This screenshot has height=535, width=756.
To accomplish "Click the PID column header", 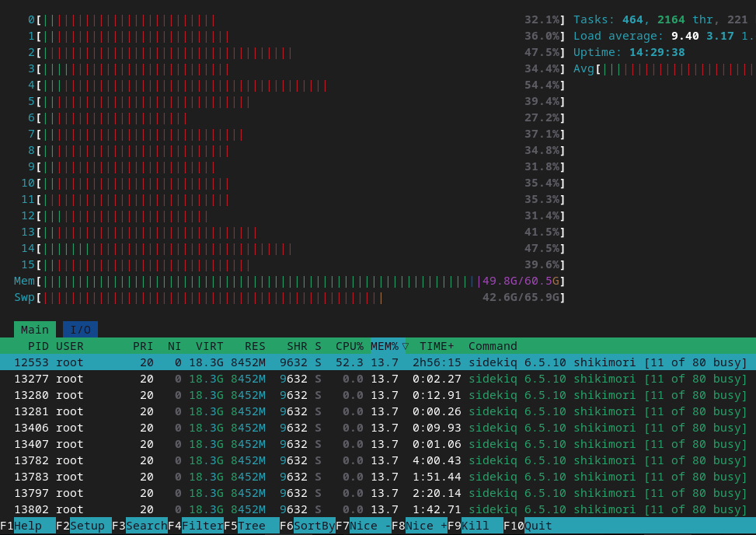I will [x=38, y=346].
